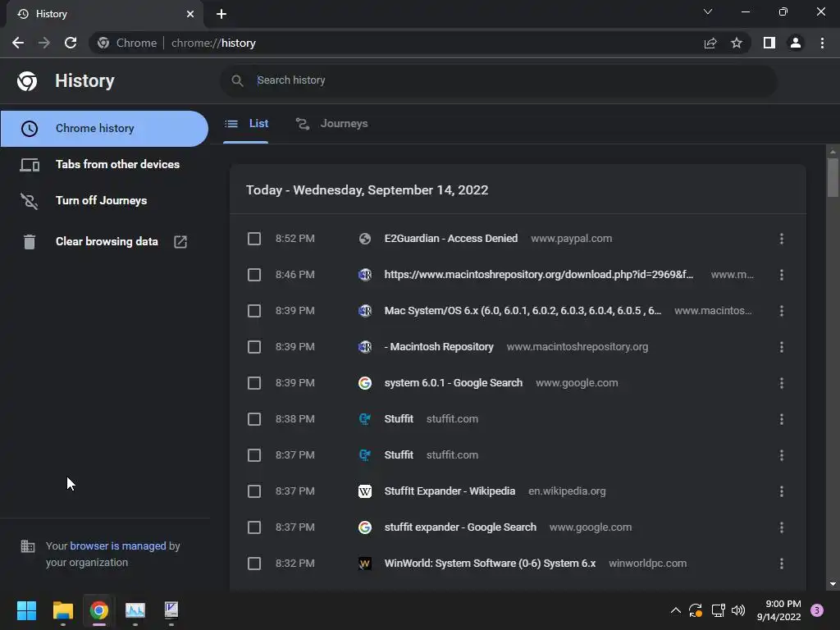Screen dimensions: 840x630
Task: Click Stuffit favicon on 8:38 PM row
Action: pyautogui.click(x=365, y=419)
